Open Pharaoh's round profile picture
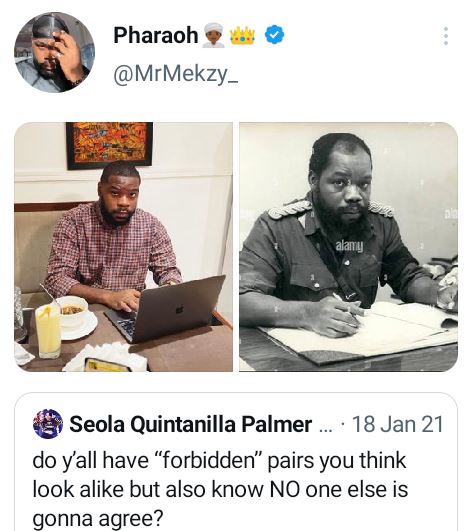This screenshot has width=465, height=531. click(x=55, y=52)
